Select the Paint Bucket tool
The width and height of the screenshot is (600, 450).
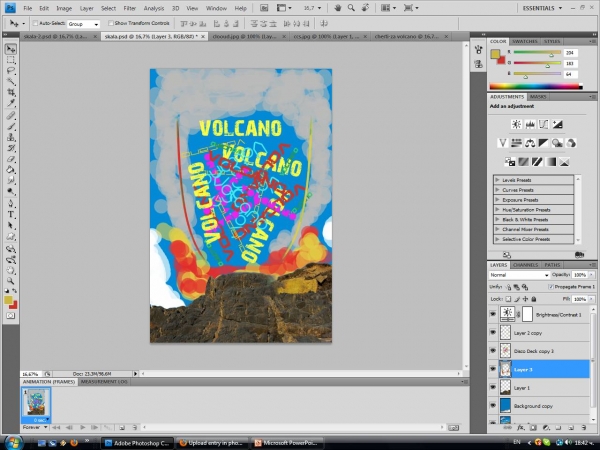(11, 170)
